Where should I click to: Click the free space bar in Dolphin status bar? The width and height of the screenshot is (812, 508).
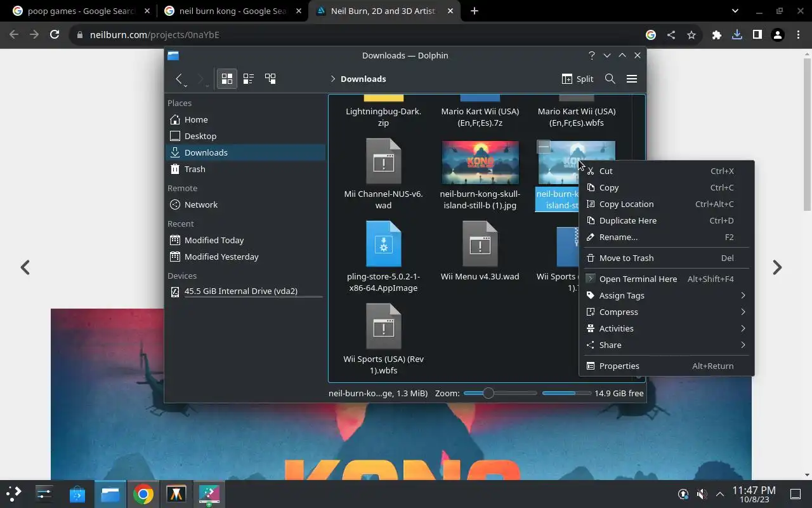tap(566, 393)
